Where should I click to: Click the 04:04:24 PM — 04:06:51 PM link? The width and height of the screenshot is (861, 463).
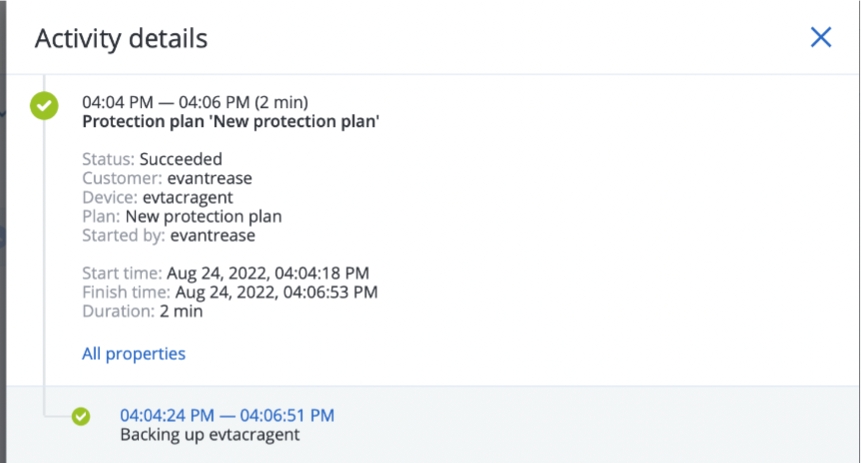point(227,415)
